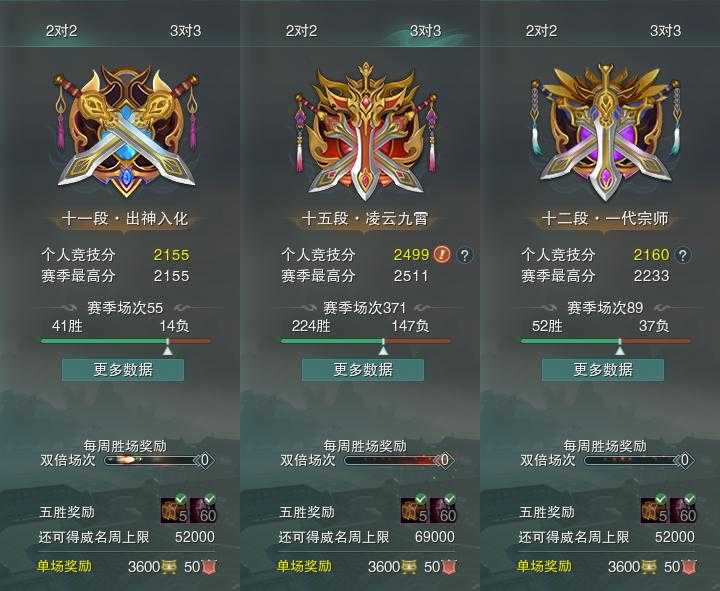Open the question mark help next to 2499

pyautogui.click(x=464, y=255)
